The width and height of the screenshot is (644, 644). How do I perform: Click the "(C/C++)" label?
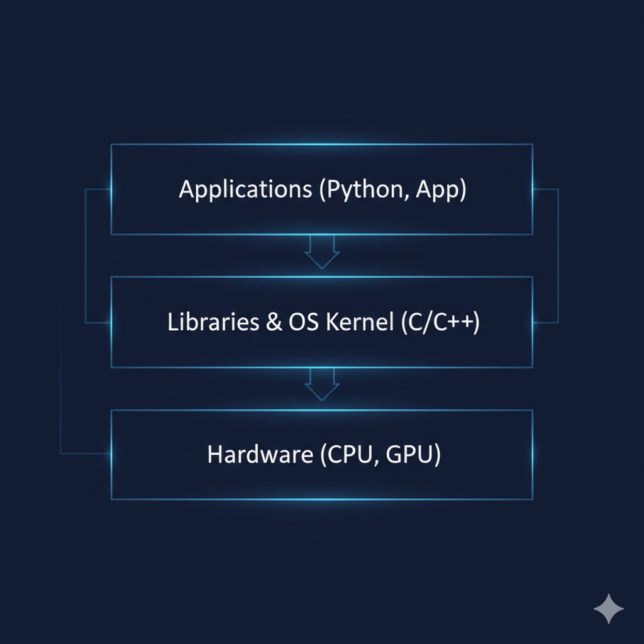pos(440,322)
